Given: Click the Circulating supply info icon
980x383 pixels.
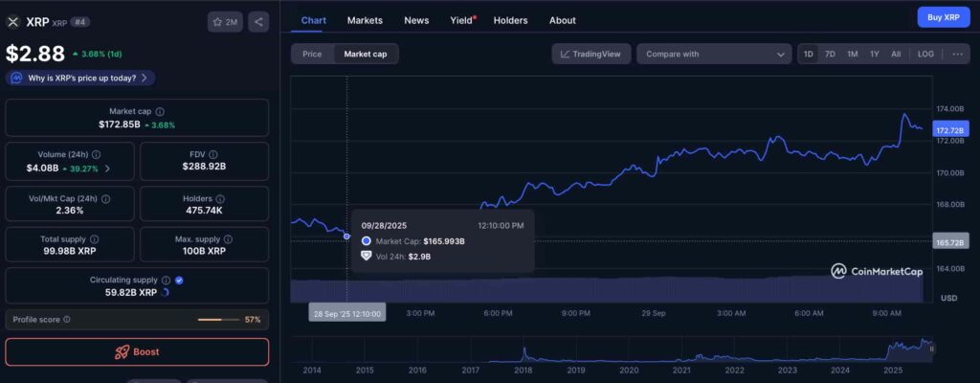Looking at the screenshot, I should [166, 281].
